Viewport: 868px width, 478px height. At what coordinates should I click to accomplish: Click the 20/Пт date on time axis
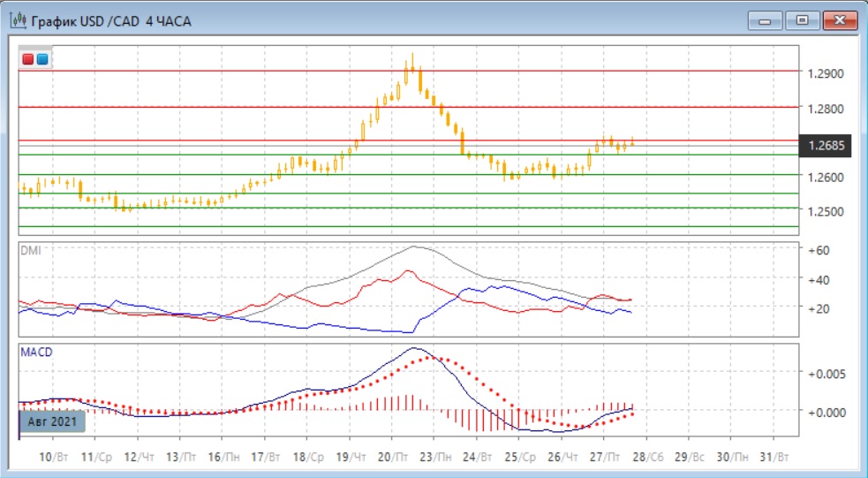pos(392,458)
